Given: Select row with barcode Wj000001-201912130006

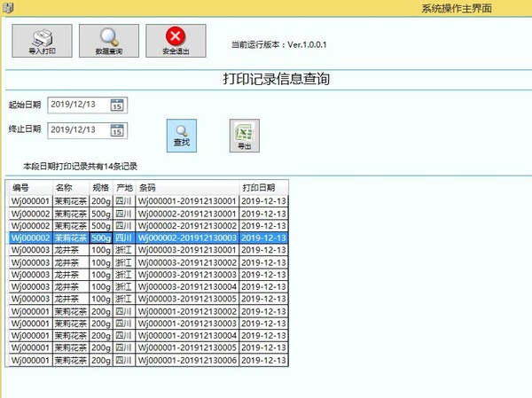Looking at the screenshot, I should [187, 362].
